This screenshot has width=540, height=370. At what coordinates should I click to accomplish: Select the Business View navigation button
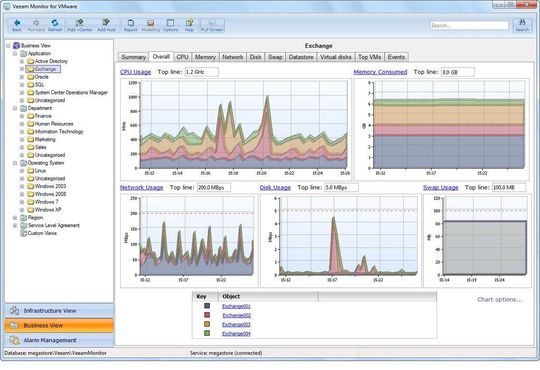[x=59, y=326]
